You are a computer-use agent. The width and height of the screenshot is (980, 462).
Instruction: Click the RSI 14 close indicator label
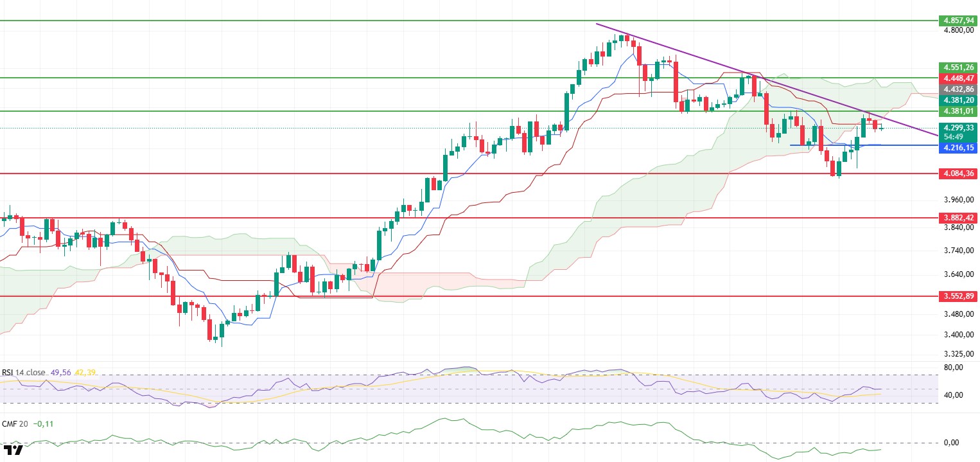pyautogui.click(x=22, y=372)
